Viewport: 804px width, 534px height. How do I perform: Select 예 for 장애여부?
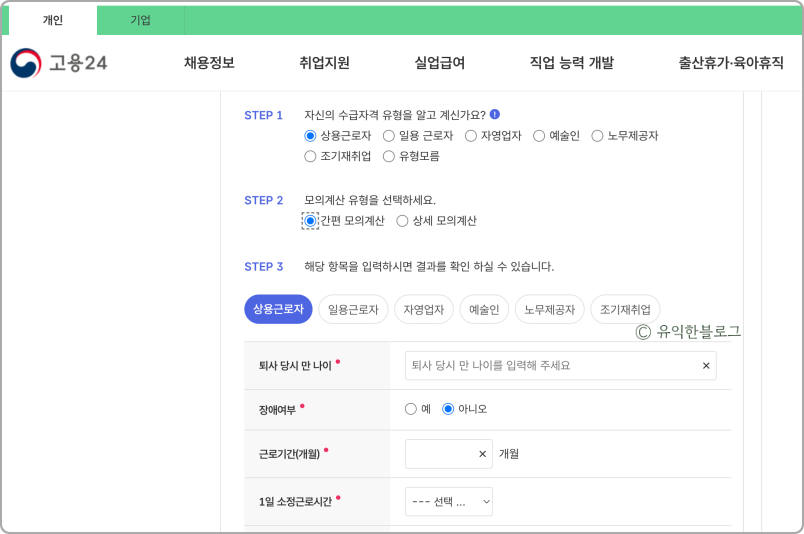pos(411,409)
